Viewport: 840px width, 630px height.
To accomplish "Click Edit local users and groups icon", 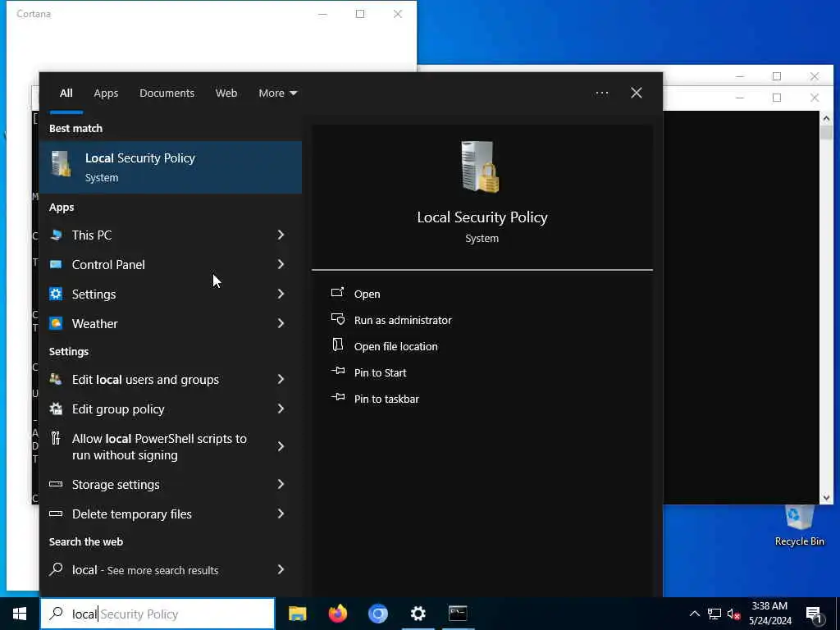I will (x=56, y=379).
